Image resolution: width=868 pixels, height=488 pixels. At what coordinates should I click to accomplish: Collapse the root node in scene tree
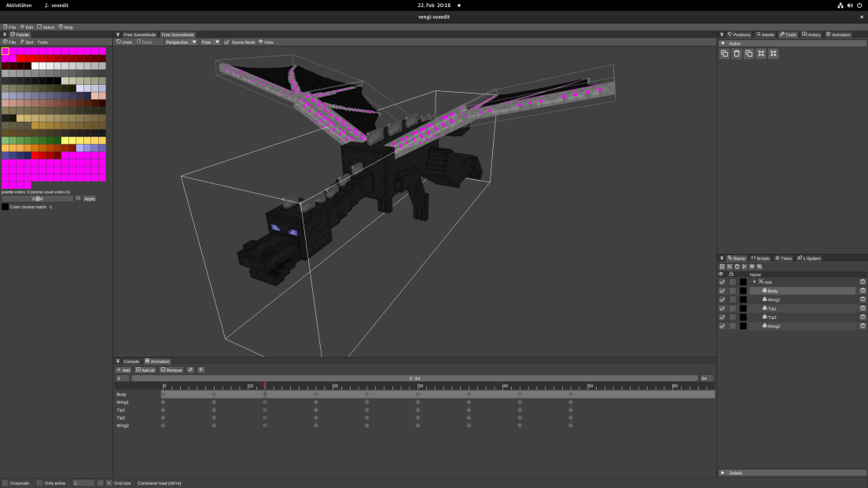tap(754, 282)
